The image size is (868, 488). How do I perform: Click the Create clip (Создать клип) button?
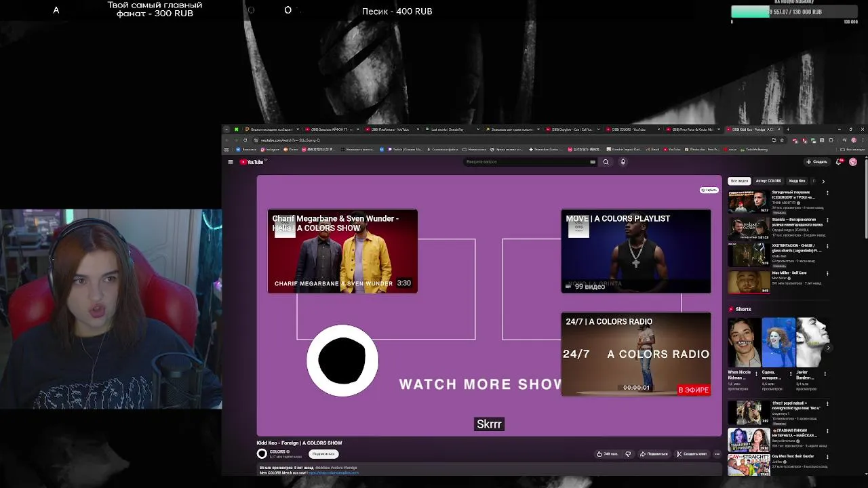(692, 454)
